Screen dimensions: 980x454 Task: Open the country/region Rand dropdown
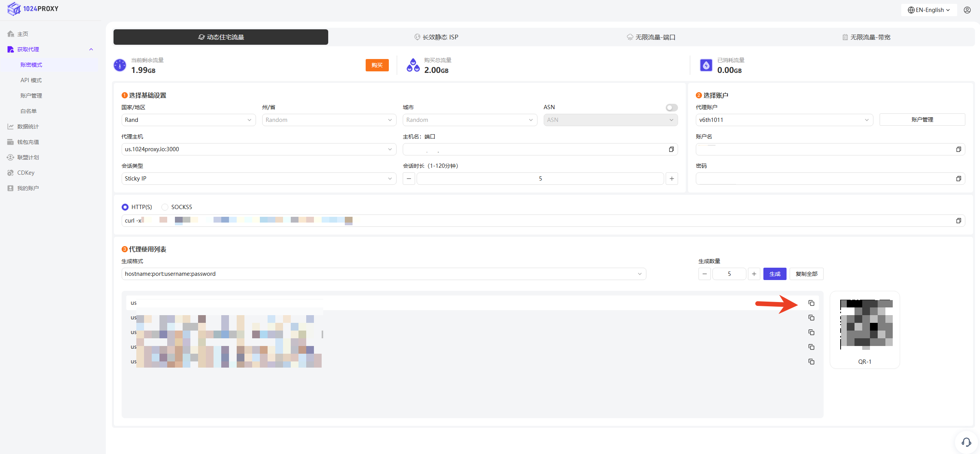(x=188, y=120)
